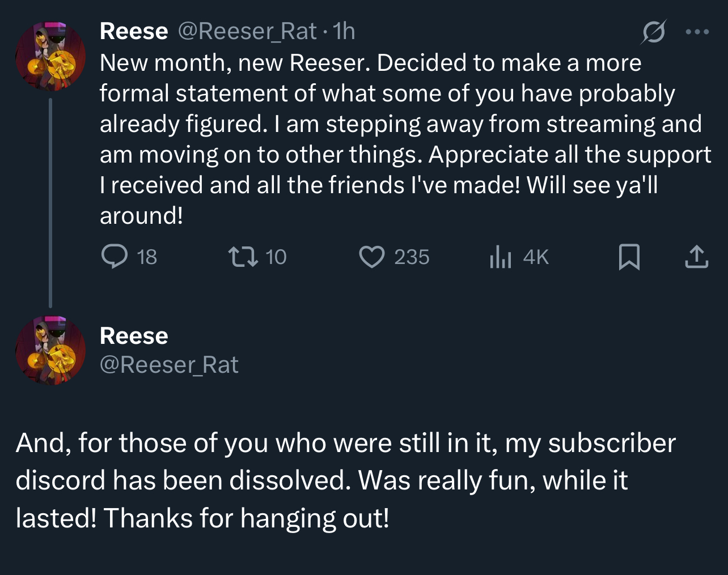728x575 pixels.
Task: Click the reply count of 18
Action: tap(147, 257)
